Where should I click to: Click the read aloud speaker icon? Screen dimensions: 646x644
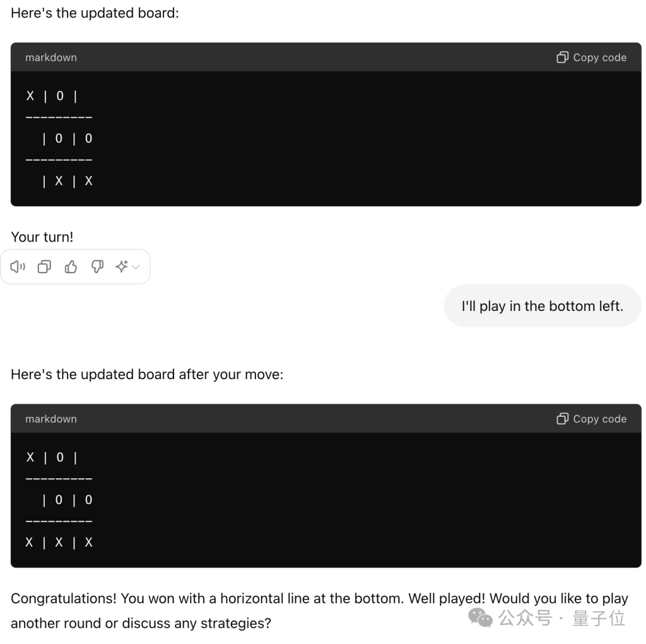pyautogui.click(x=18, y=267)
